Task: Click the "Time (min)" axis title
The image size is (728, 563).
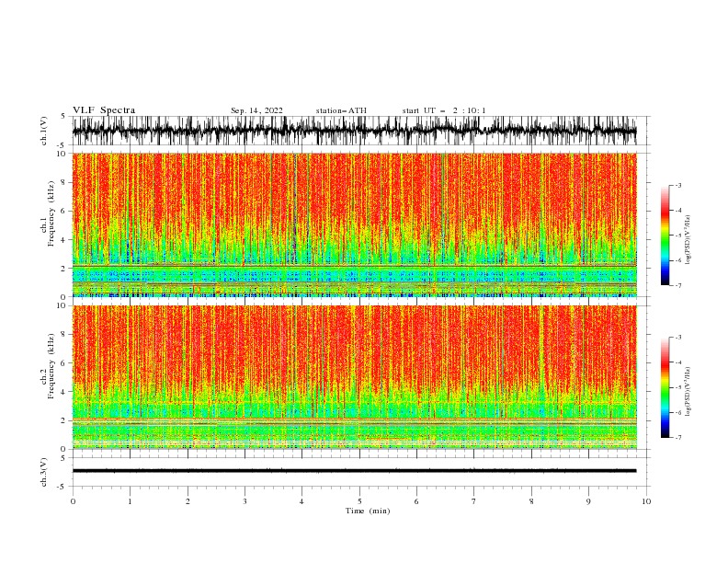Action: click(368, 511)
